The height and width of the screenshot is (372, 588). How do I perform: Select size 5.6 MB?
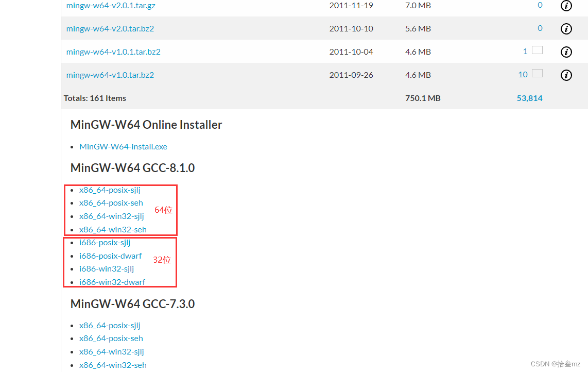418,28
